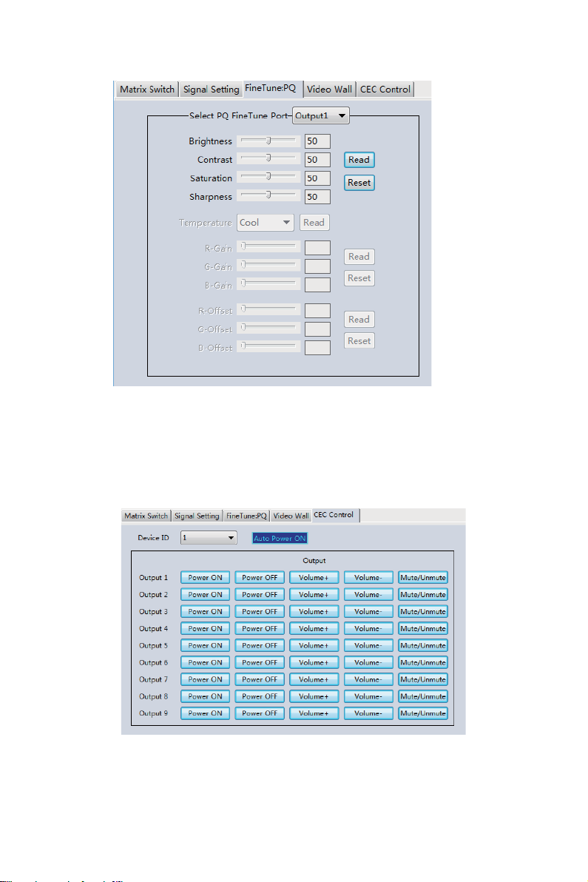Click Volume- for Output 5
The image size is (588, 882).
click(x=368, y=645)
